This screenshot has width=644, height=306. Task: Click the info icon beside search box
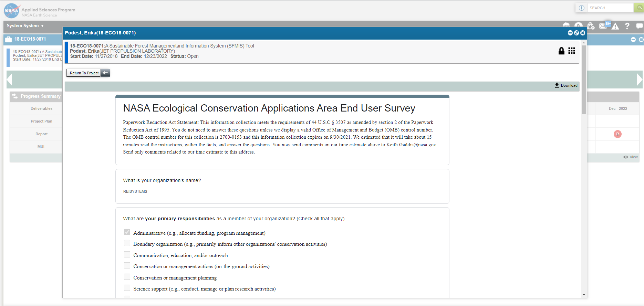pos(582,8)
